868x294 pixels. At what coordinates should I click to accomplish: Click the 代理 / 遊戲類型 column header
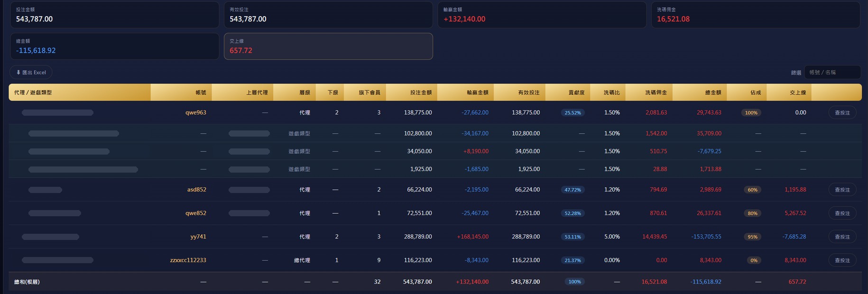80,92
